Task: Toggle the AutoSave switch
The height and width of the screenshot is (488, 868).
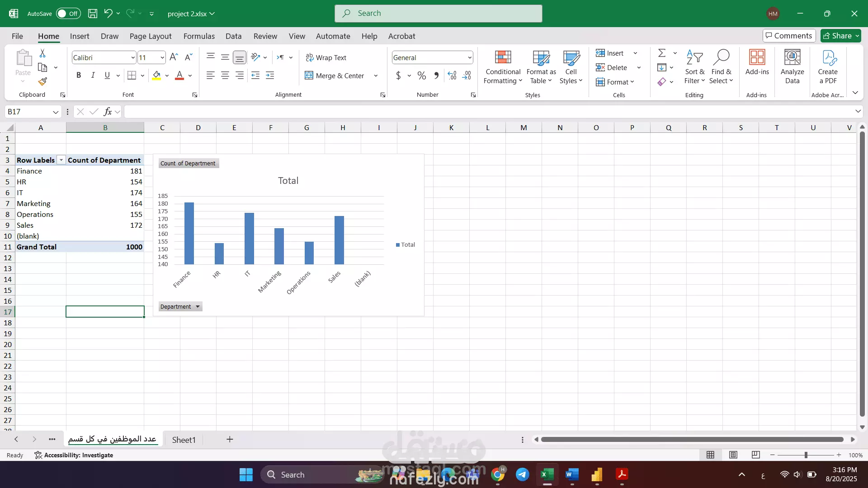Action: (68, 14)
